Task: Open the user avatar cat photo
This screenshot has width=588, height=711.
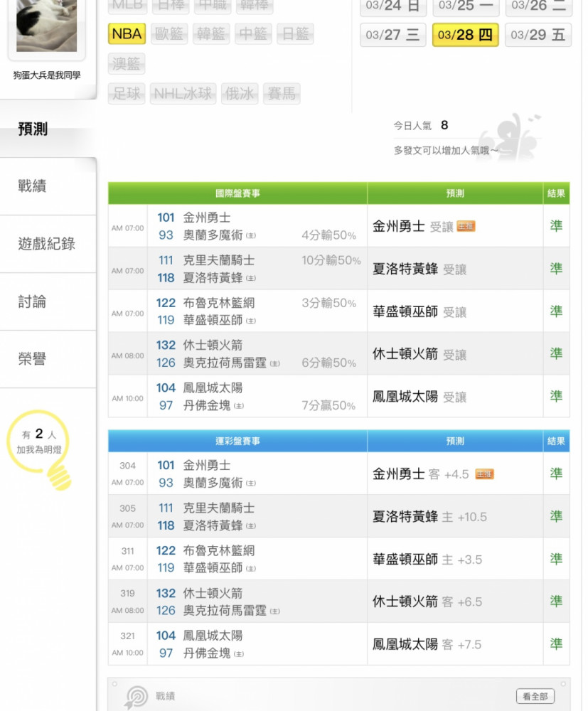Action: [46, 26]
